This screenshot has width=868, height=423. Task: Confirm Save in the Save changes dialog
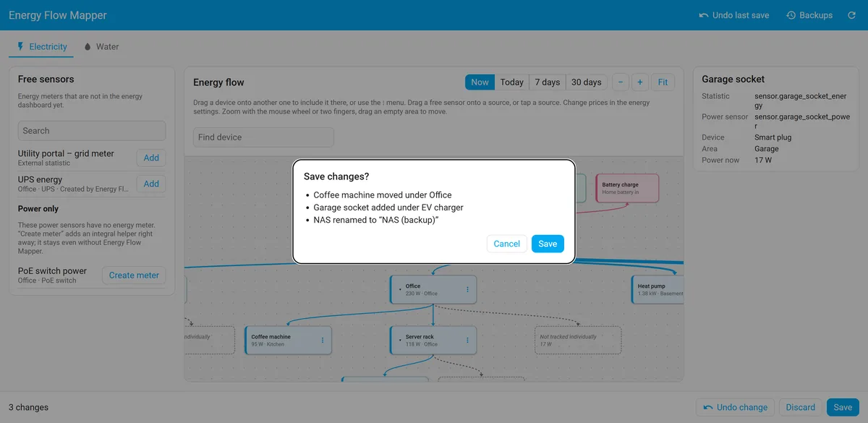point(548,244)
